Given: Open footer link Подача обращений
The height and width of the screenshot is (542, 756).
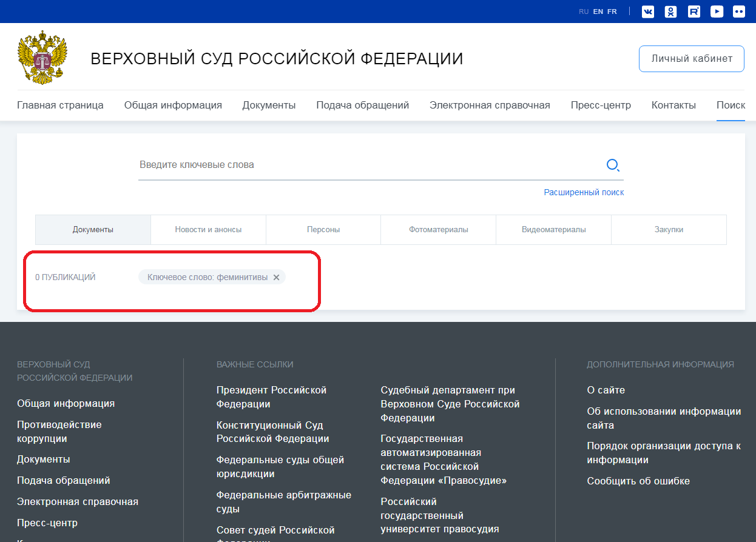Looking at the screenshot, I should [x=64, y=480].
